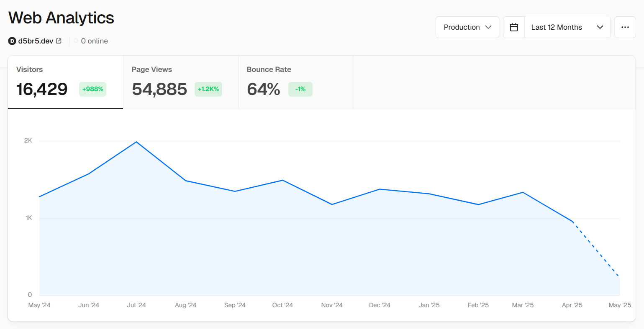Click the Web Analytics page heading
This screenshot has width=644, height=329.
61,18
